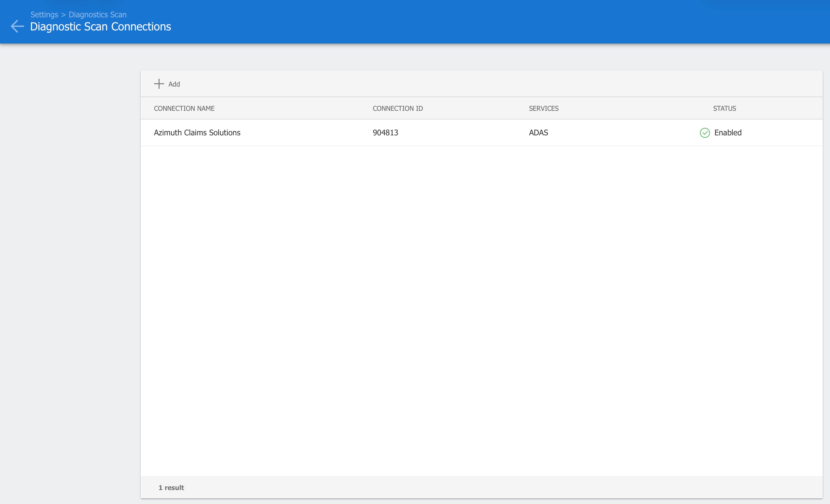
Task: Sort by the Connection Name column header
Action: pyautogui.click(x=184, y=109)
